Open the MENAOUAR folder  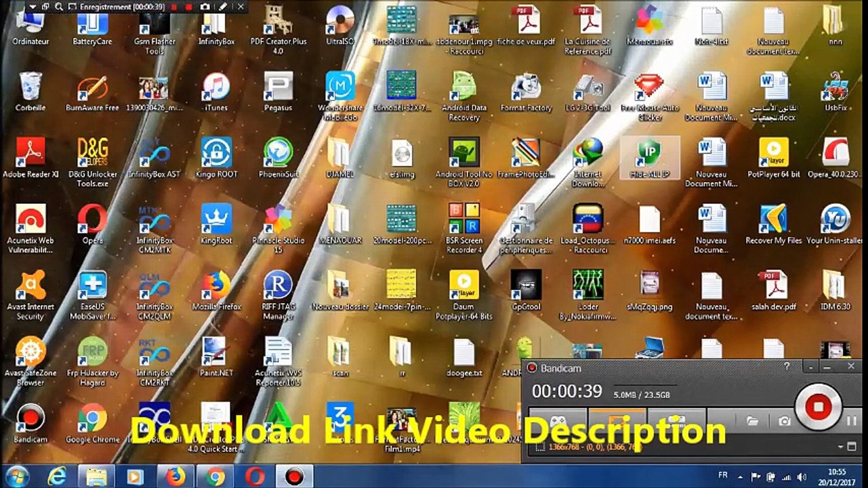(340, 224)
